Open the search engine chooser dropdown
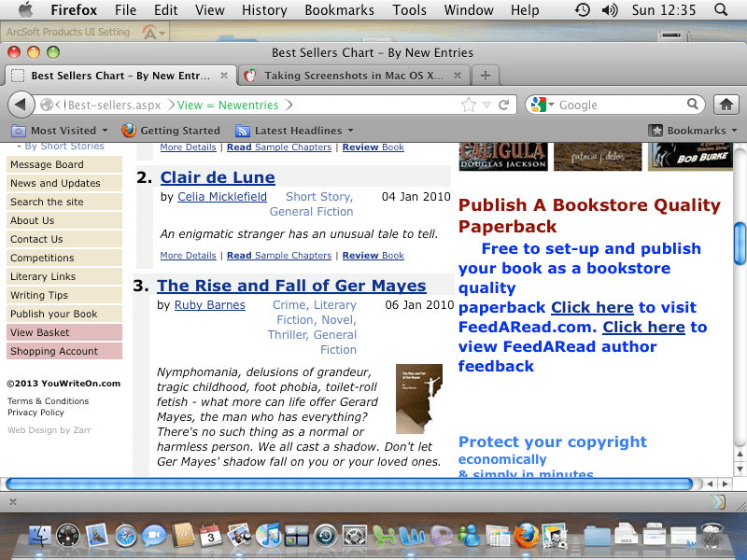 tap(543, 105)
